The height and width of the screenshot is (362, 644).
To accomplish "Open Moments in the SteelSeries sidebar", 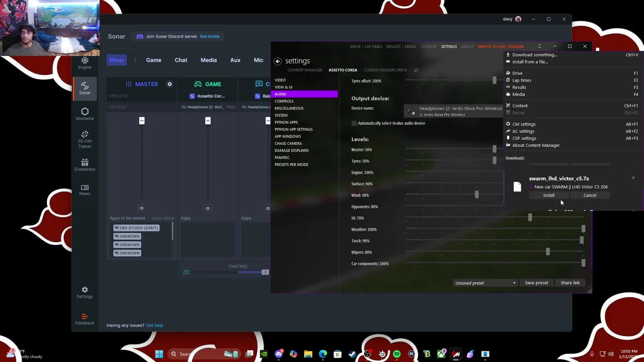I will click(85, 114).
